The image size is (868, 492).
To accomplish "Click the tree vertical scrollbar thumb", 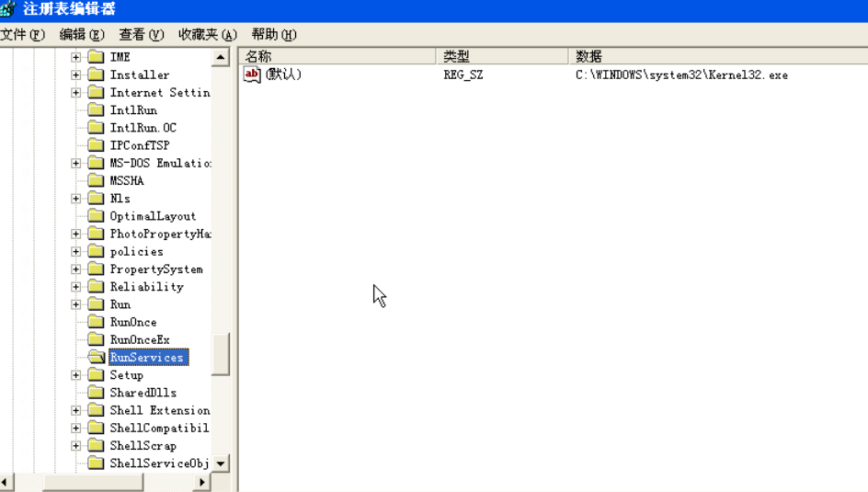I will [x=221, y=355].
